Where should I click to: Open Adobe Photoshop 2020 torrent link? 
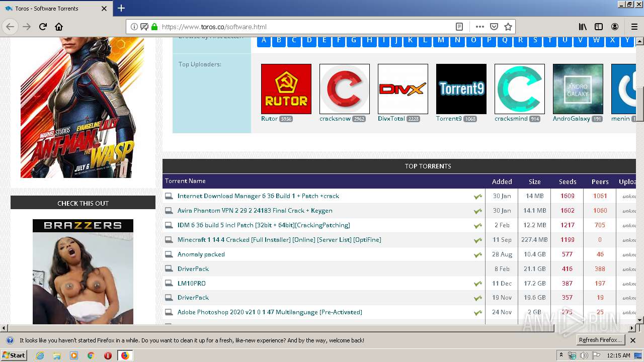[270, 312]
